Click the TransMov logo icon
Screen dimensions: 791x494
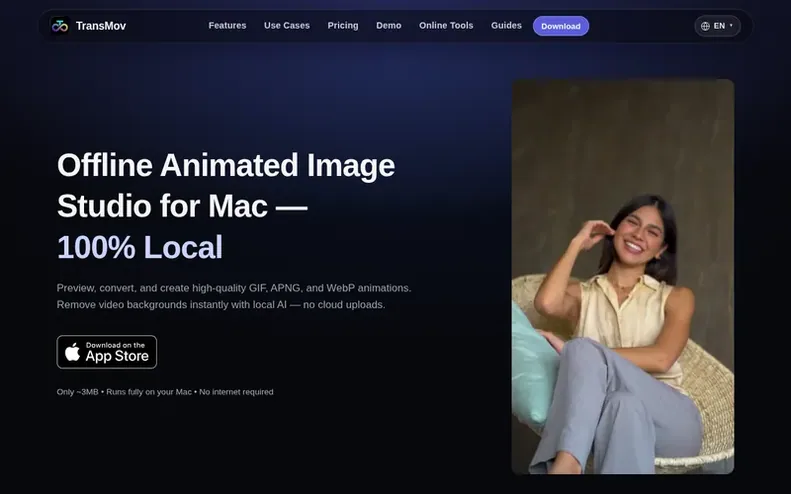[x=60, y=26]
